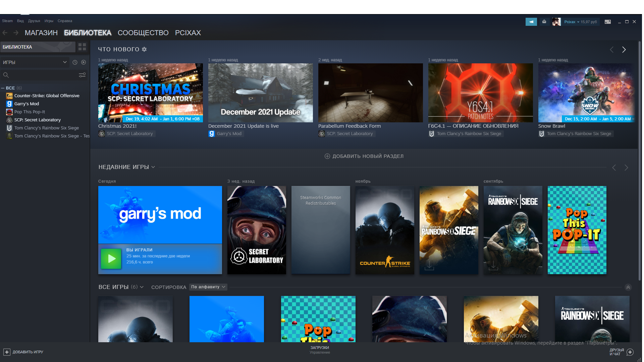Open Parabellum Feedback Form news card
The width and height of the screenshot is (644, 362).
[x=371, y=93]
